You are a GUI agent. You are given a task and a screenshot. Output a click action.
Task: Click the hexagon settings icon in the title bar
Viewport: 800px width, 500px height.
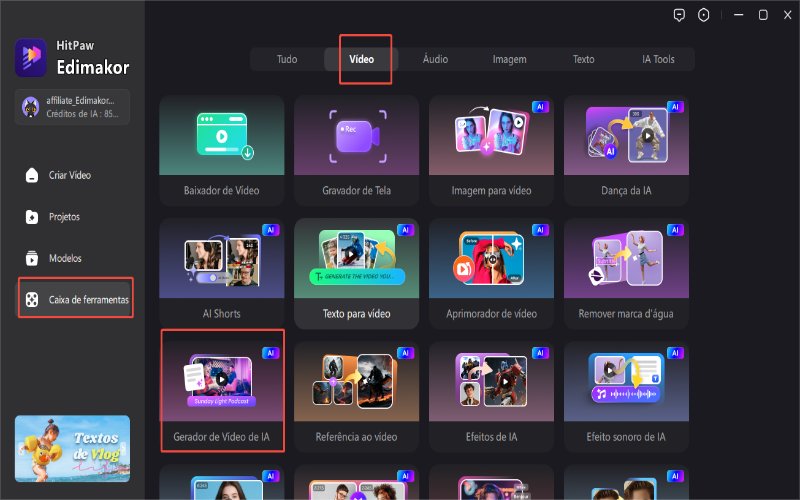pos(704,15)
